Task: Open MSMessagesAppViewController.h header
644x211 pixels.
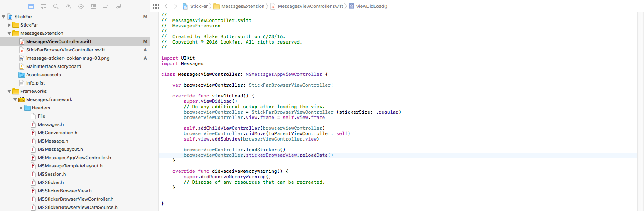Action: (75, 158)
